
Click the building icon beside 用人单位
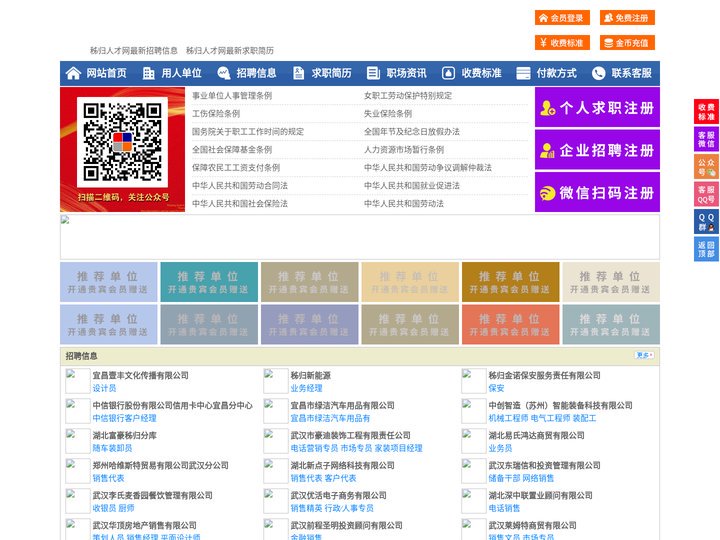(x=148, y=73)
